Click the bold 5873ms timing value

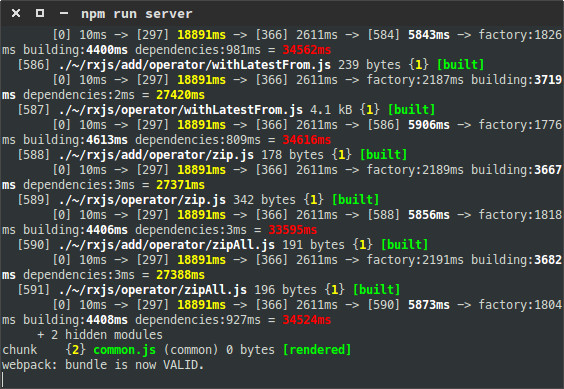pyautogui.click(x=428, y=305)
